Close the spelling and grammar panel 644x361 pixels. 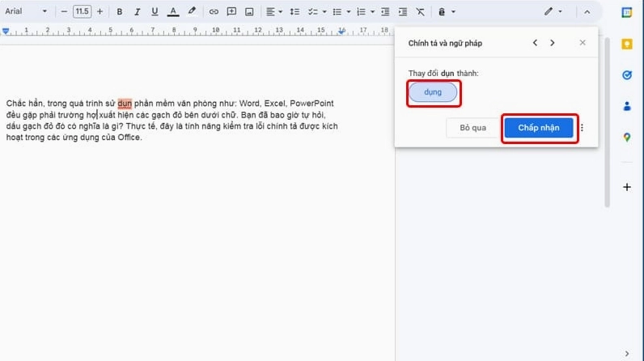pos(583,43)
